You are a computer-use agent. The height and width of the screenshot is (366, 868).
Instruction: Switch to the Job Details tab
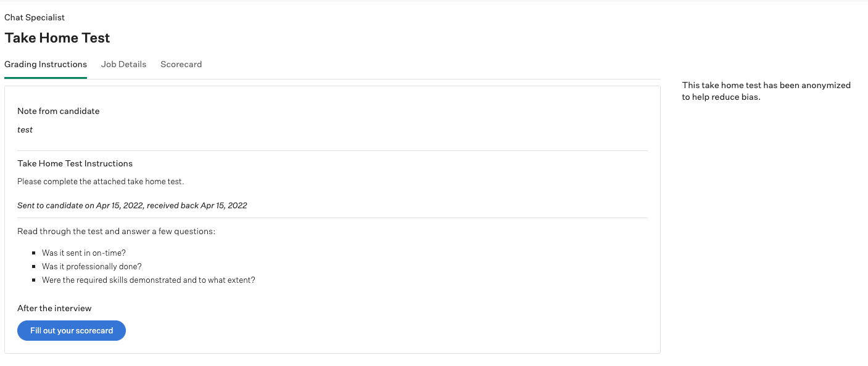click(x=123, y=64)
